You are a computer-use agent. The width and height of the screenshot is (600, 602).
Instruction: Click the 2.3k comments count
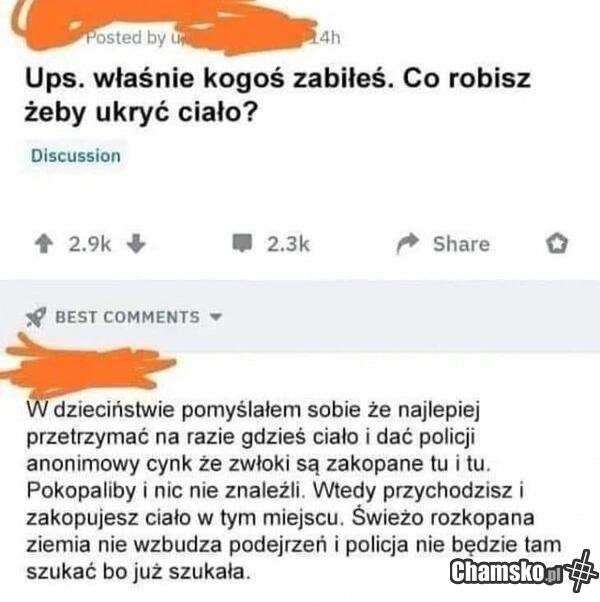click(x=288, y=244)
